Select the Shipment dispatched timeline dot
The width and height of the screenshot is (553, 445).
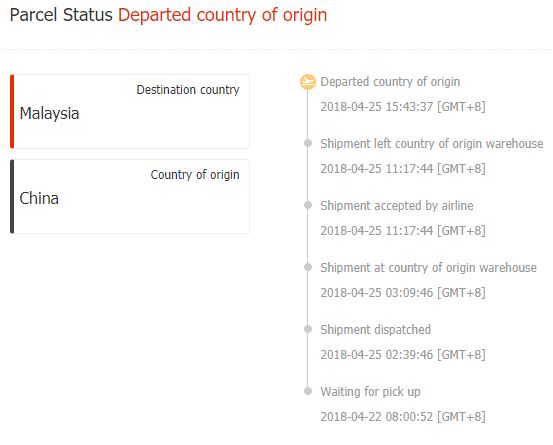pos(308,329)
